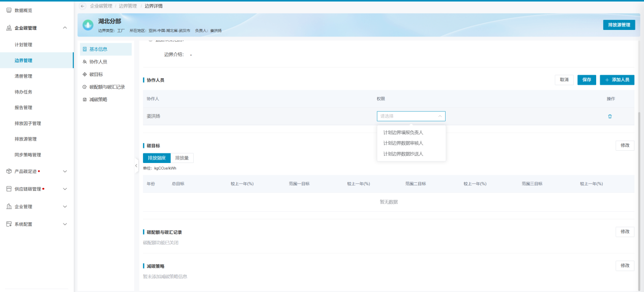Click the 数据概览 sidebar icon
The image size is (644, 292).
pyautogui.click(x=9, y=10)
